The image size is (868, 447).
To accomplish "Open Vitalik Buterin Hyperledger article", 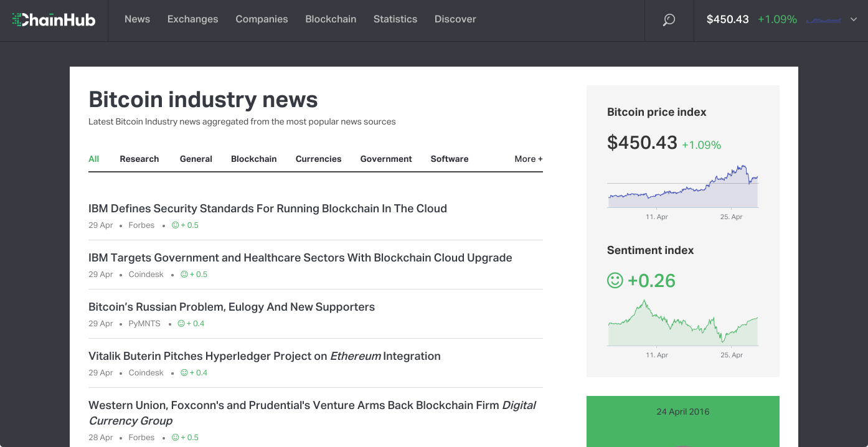I will [x=265, y=356].
